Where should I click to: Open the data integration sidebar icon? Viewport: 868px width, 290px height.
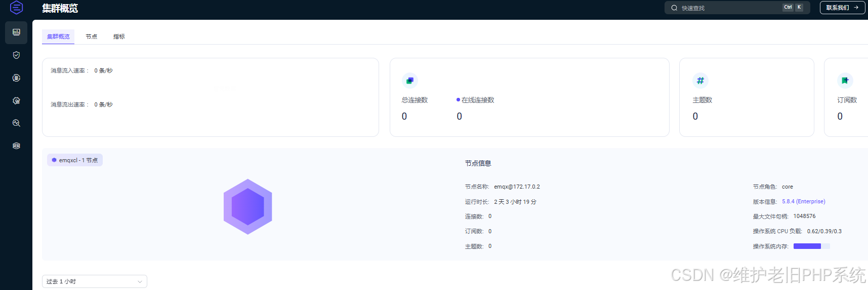(x=16, y=78)
